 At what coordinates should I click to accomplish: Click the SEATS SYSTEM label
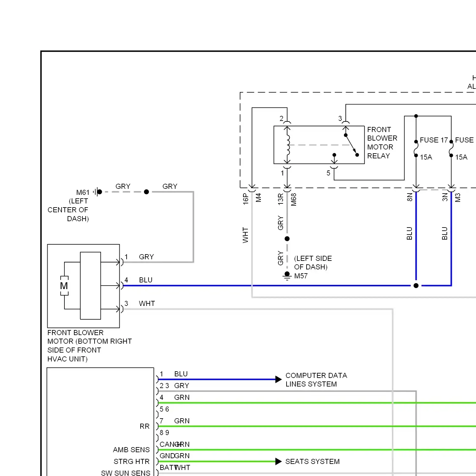click(312, 461)
